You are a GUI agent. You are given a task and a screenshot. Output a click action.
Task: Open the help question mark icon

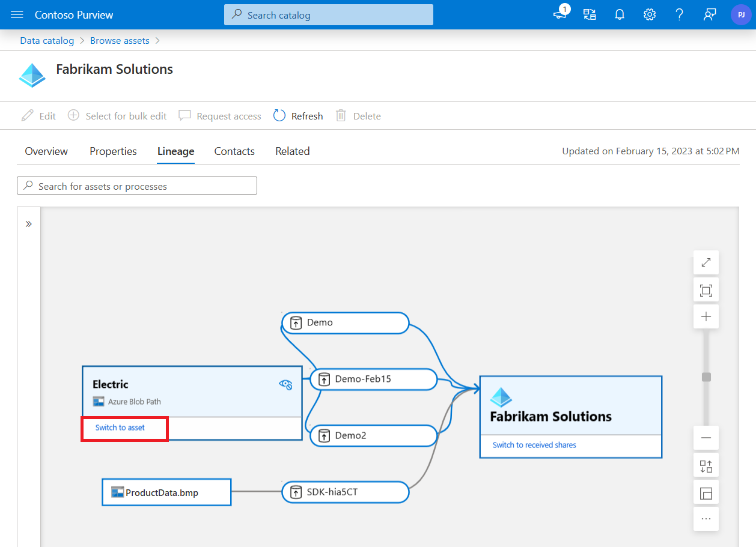click(680, 14)
